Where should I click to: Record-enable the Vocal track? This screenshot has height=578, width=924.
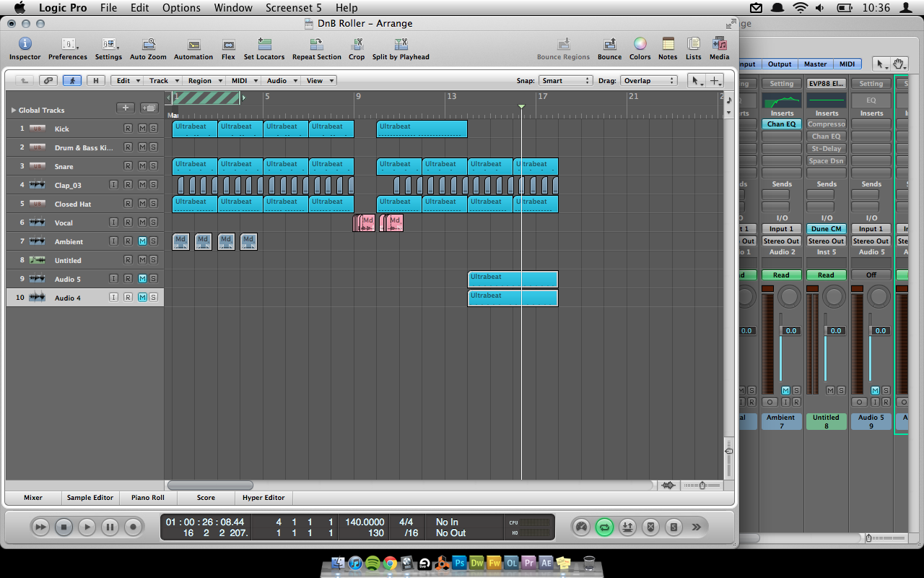(128, 222)
